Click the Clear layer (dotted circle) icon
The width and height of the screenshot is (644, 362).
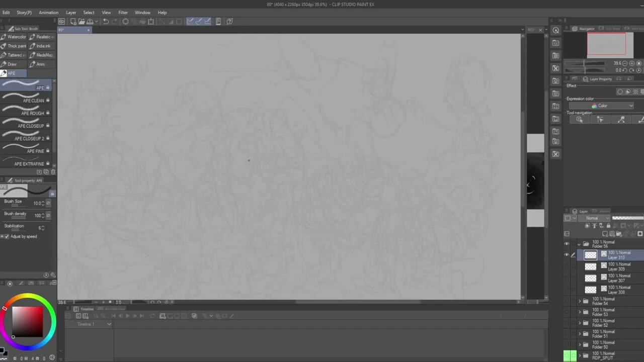125,21
